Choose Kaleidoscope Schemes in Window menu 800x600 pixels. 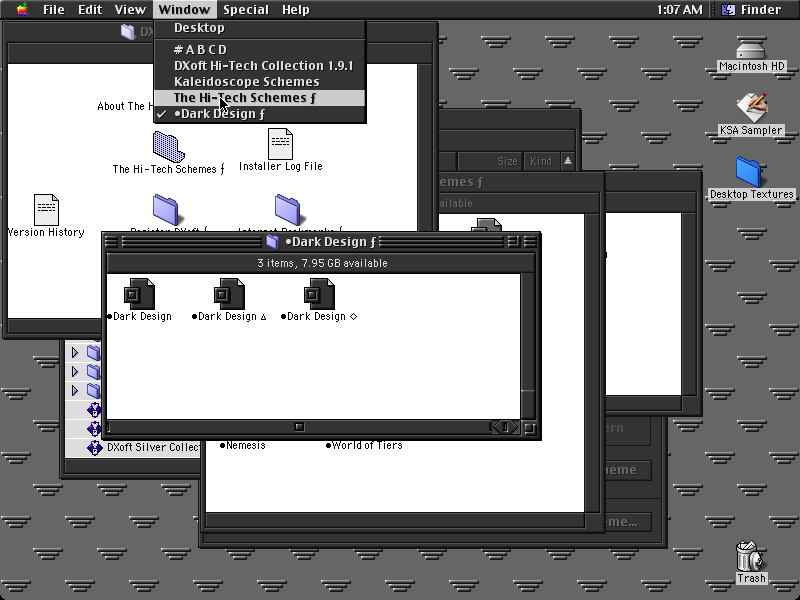[260, 82]
